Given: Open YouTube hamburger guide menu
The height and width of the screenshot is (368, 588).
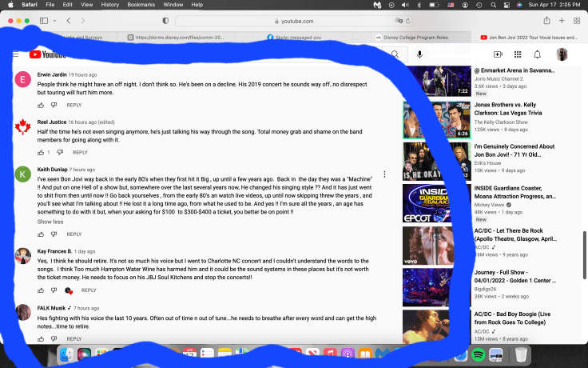Looking at the screenshot, I should click(x=15, y=54).
